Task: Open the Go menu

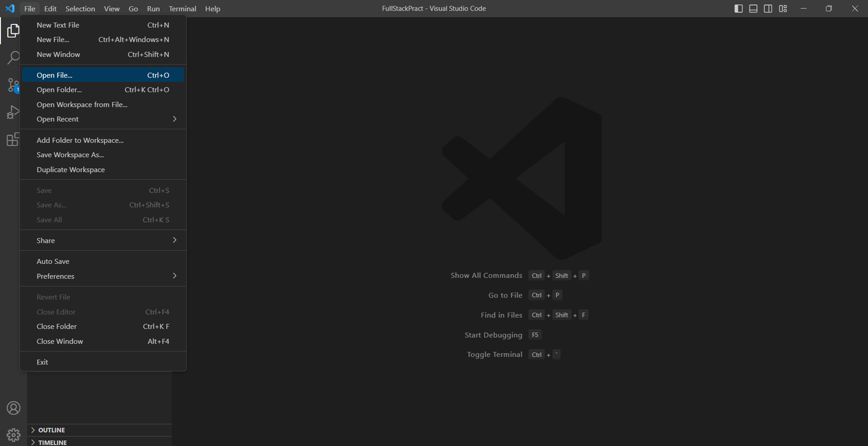Action: pyautogui.click(x=133, y=9)
